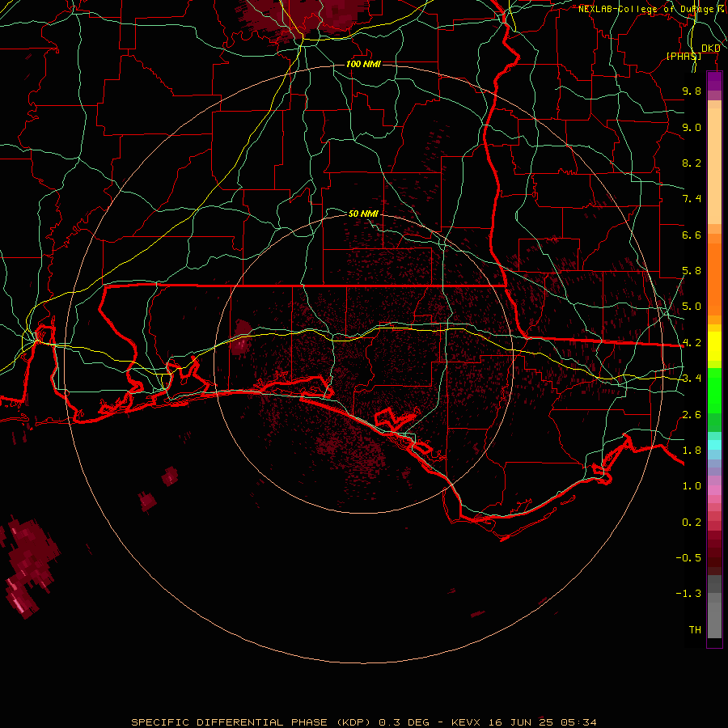Pick the pink band of the color scale
The height and width of the screenshot is (728, 728).
coord(714,490)
